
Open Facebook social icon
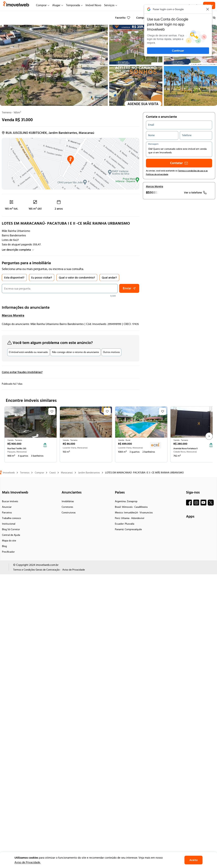point(189,503)
